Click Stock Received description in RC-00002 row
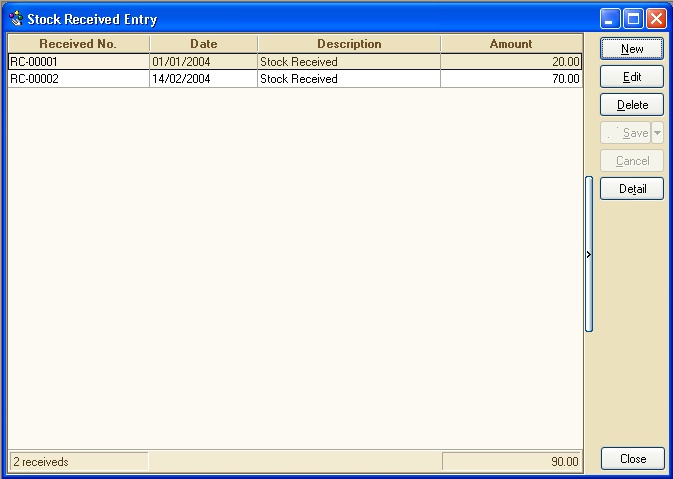The width and height of the screenshot is (673, 479). 349,79
